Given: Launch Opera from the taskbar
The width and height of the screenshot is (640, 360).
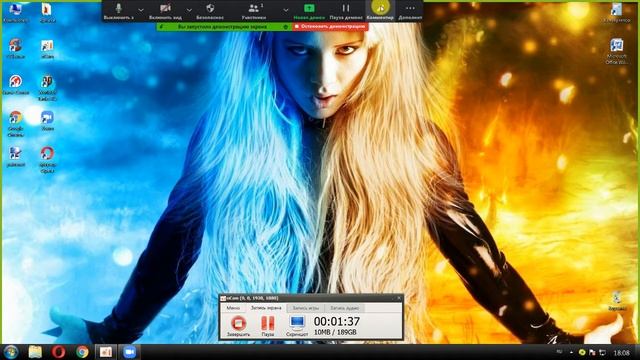Looking at the screenshot, I should [58, 352].
